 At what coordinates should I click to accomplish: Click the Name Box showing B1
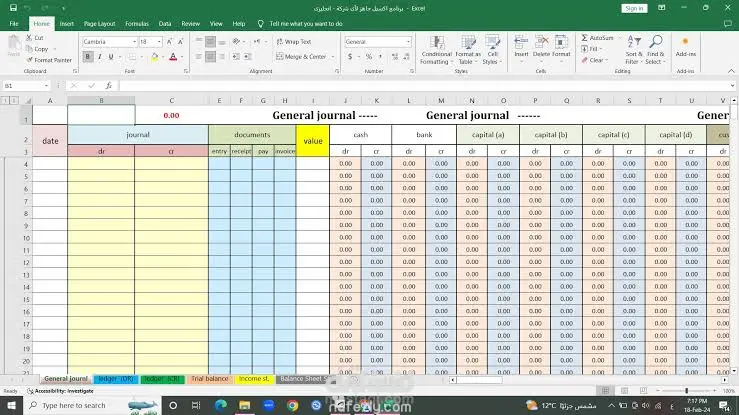pos(26,86)
